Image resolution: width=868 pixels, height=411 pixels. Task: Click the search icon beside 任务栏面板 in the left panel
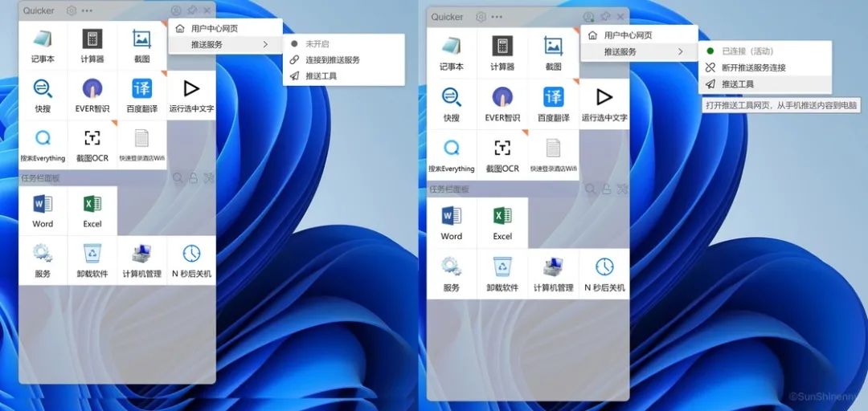point(178,178)
